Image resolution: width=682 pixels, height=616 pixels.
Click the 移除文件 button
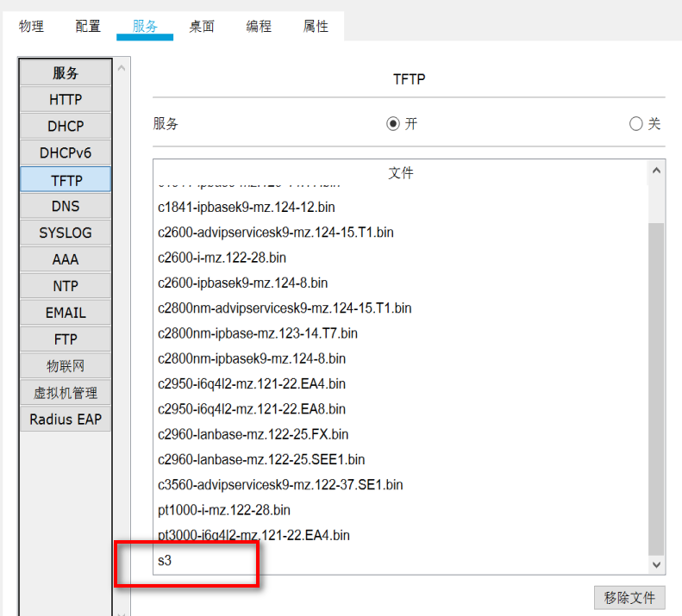point(629,598)
